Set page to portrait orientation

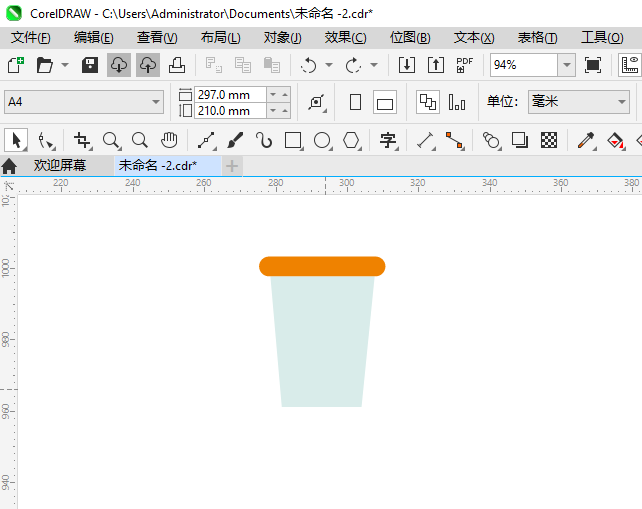pyautogui.click(x=355, y=102)
